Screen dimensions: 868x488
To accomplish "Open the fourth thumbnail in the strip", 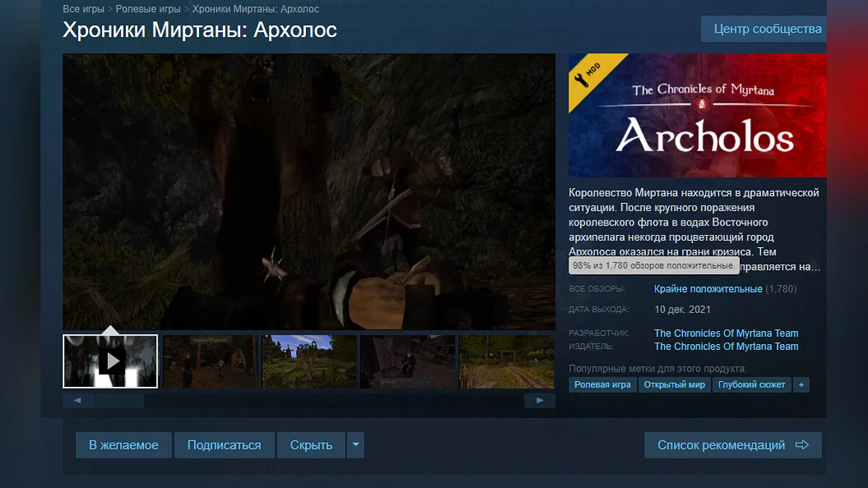I will click(407, 361).
